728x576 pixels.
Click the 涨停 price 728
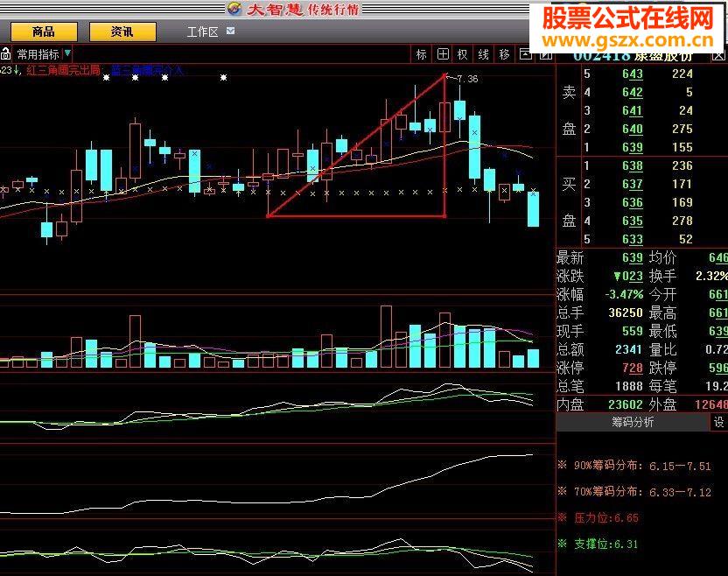coord(633,368)
